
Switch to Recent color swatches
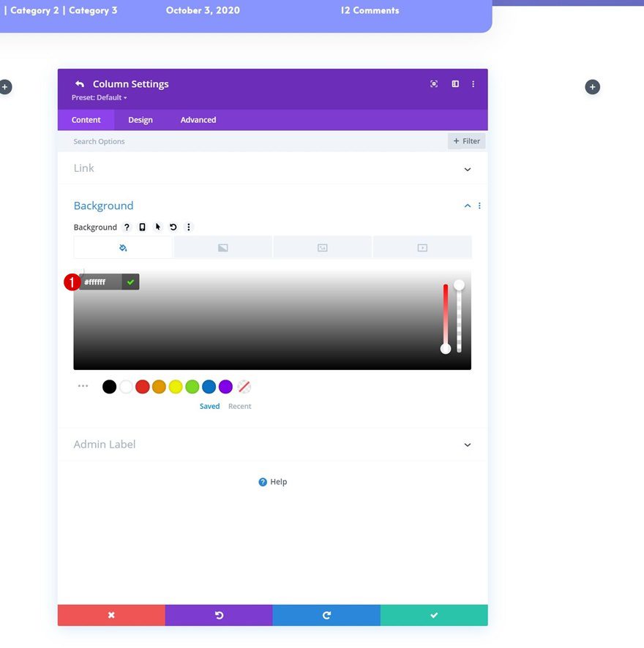[240, 406]
